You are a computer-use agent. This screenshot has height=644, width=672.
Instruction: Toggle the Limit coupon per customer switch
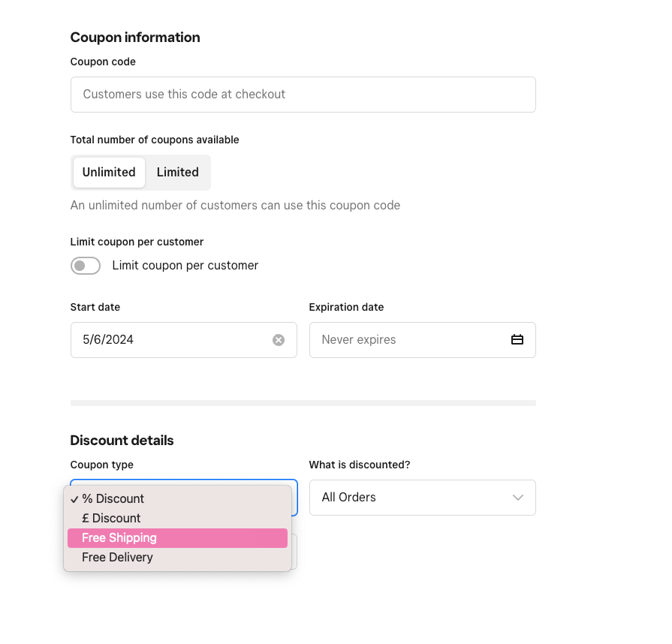click(x=86, y=266)
